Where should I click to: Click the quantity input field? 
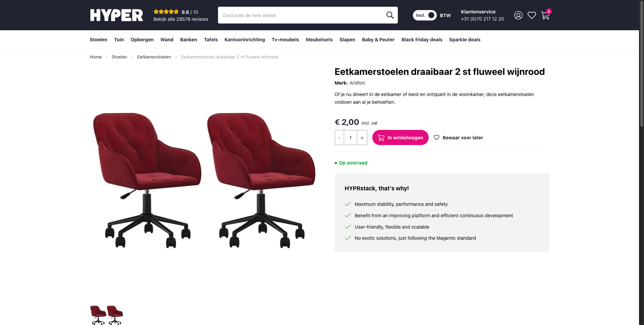351,138
